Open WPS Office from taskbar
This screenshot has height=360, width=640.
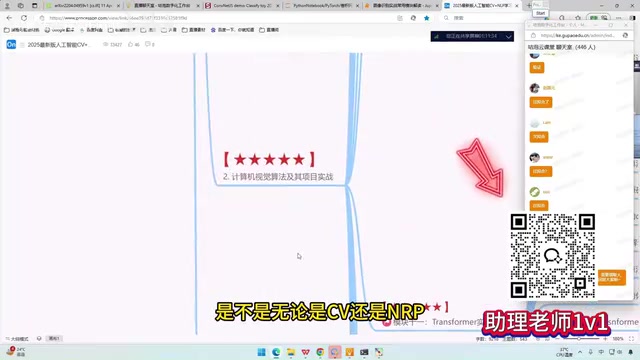tap(305, 352)
